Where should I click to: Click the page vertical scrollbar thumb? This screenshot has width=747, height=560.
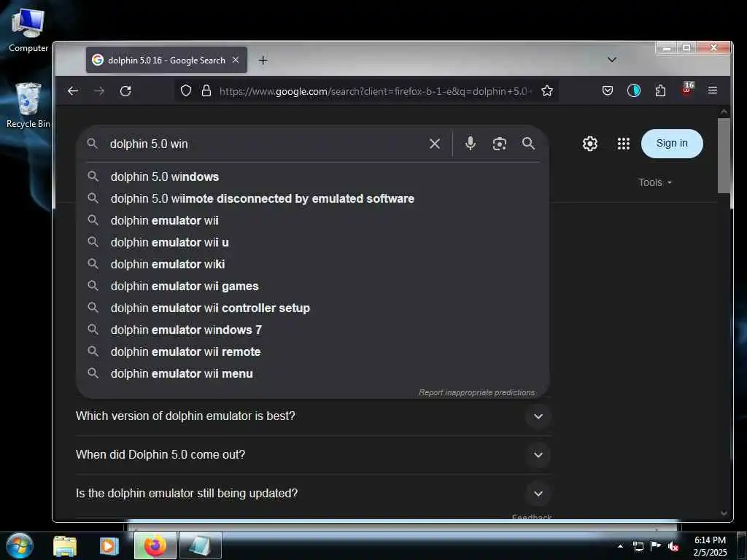click(x=724, y=156)
